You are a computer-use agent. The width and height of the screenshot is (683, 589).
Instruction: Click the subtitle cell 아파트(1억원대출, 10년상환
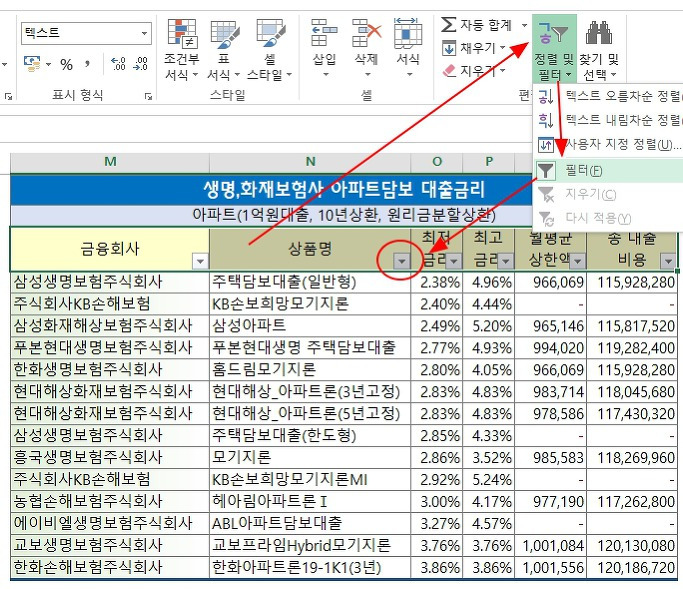pos(344,215)
